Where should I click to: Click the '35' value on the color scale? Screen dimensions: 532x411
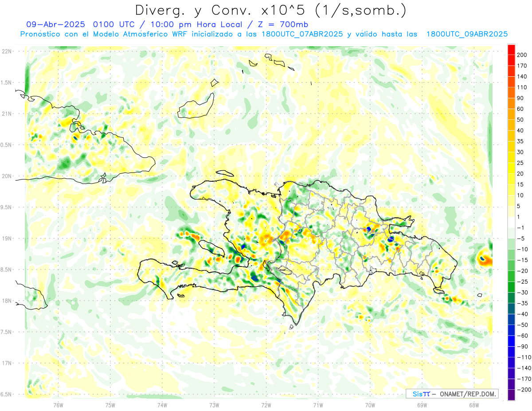[x=521, y=141]
